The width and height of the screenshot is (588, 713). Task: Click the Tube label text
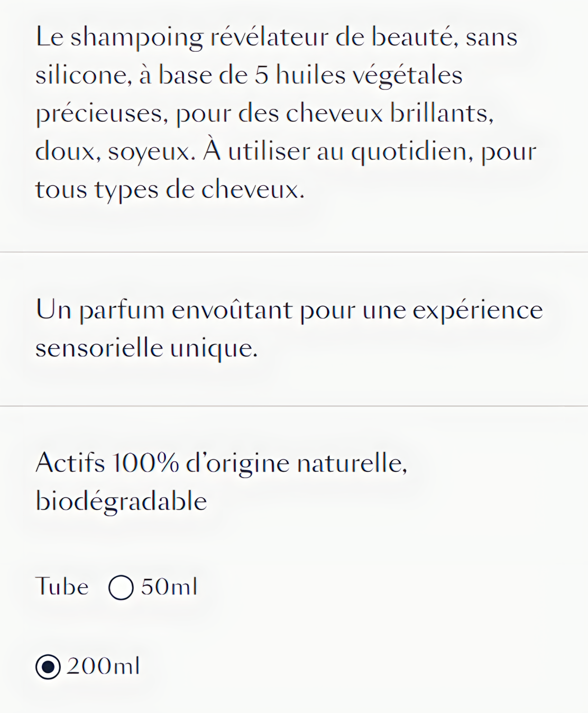point(62,587)
